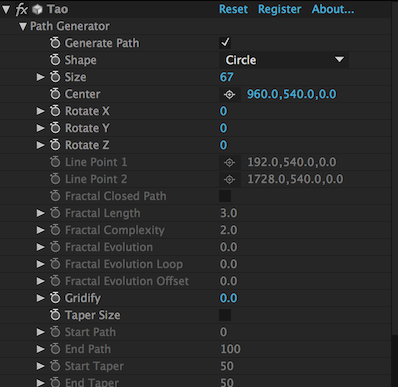Expand the Rotate X property

pyautogui.click(x=40, y=111)
